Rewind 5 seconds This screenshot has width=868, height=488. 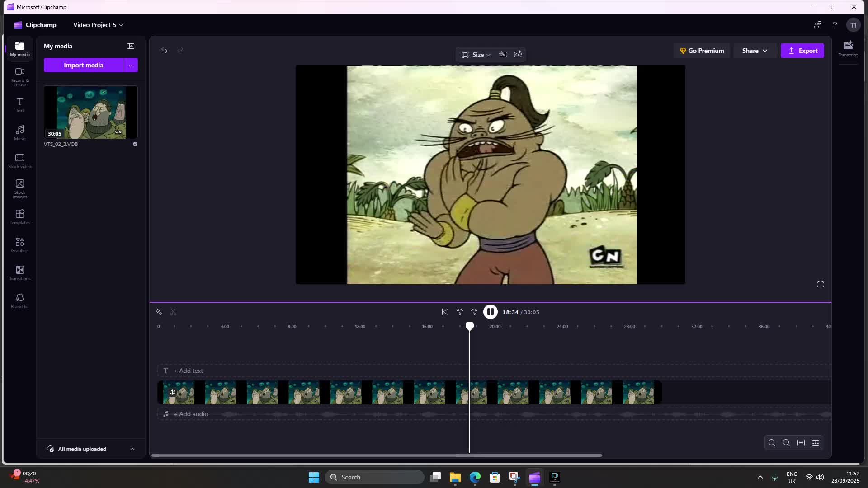tap(460, 312)
